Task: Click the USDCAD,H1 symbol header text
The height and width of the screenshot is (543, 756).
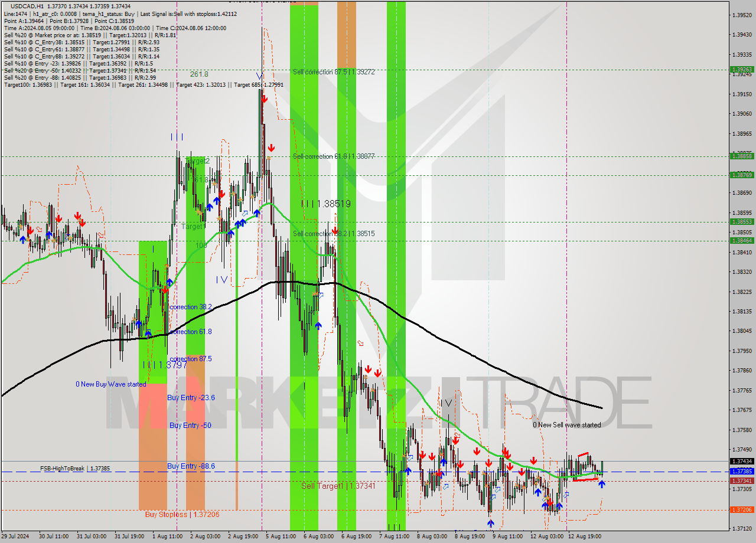Action: 27,6
